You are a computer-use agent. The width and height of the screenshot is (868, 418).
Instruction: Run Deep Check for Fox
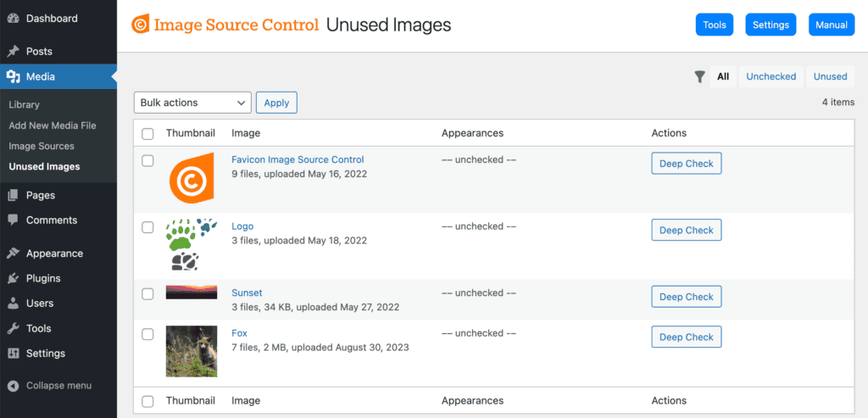coord(687,337)
